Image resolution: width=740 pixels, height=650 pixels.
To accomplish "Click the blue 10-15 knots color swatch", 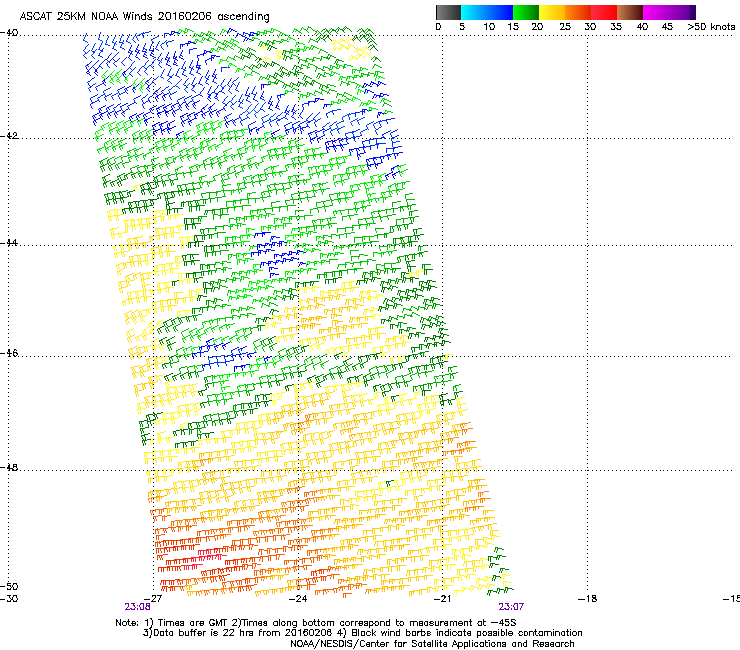I will coord(500,12).
